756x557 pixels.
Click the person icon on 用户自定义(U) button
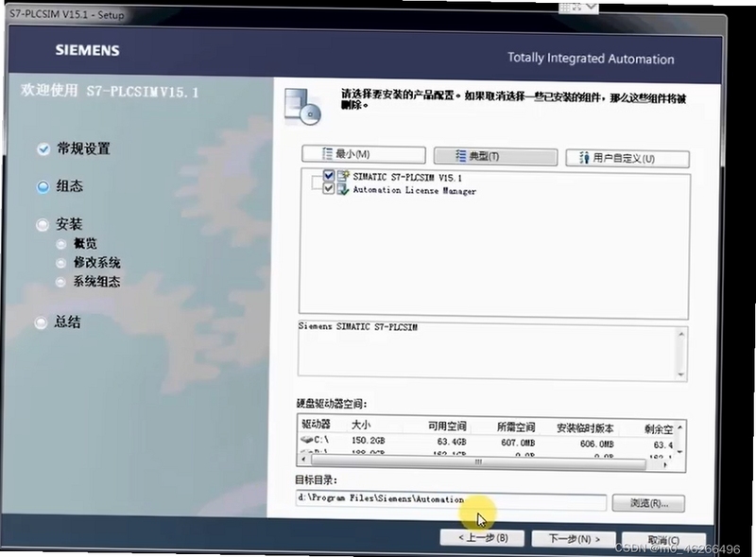584,157
